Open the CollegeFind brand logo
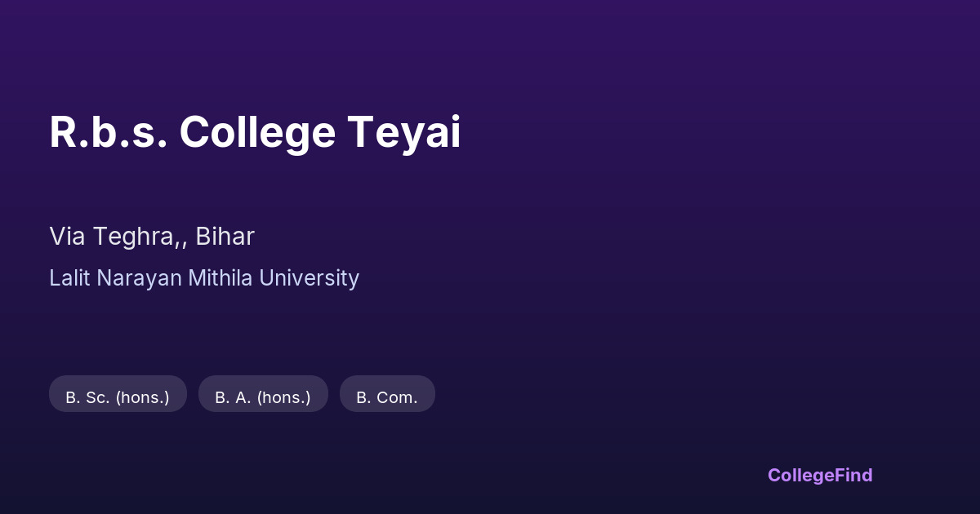980x514 pixels. [819, 475]
